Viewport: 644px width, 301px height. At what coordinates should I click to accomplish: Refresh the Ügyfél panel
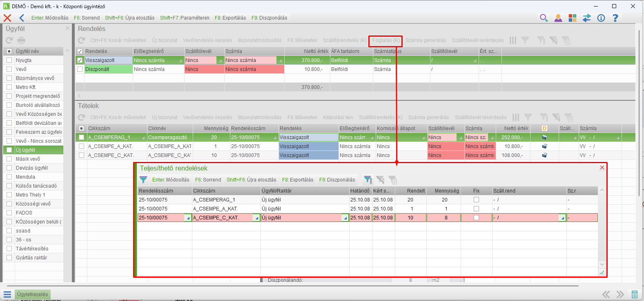(9, 40)
